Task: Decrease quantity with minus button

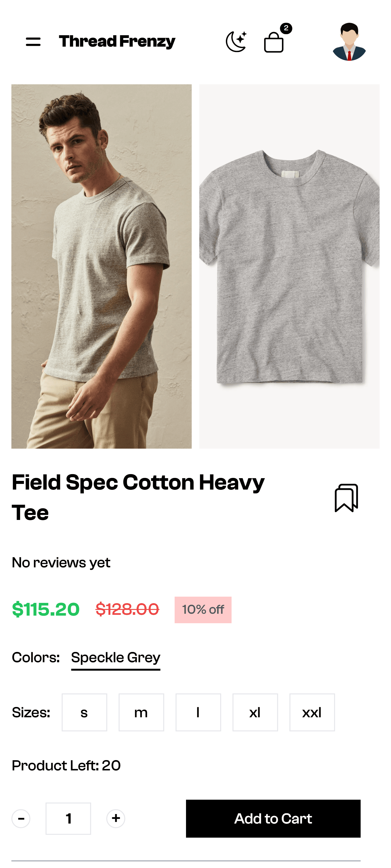Action: coord(21,818)
